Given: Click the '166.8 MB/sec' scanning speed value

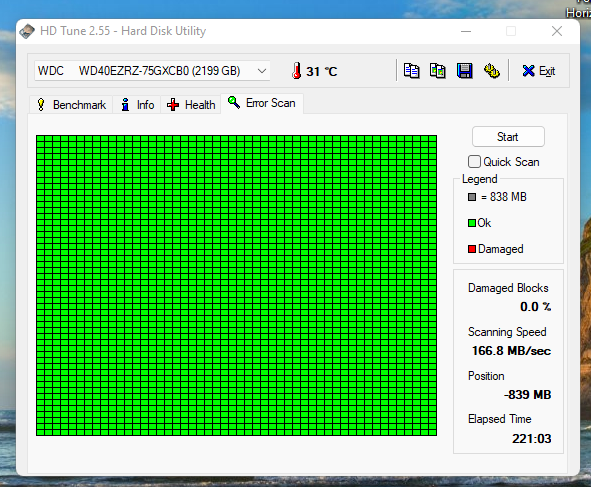Looking at the screenshot, I should click(x=511, y=351).
